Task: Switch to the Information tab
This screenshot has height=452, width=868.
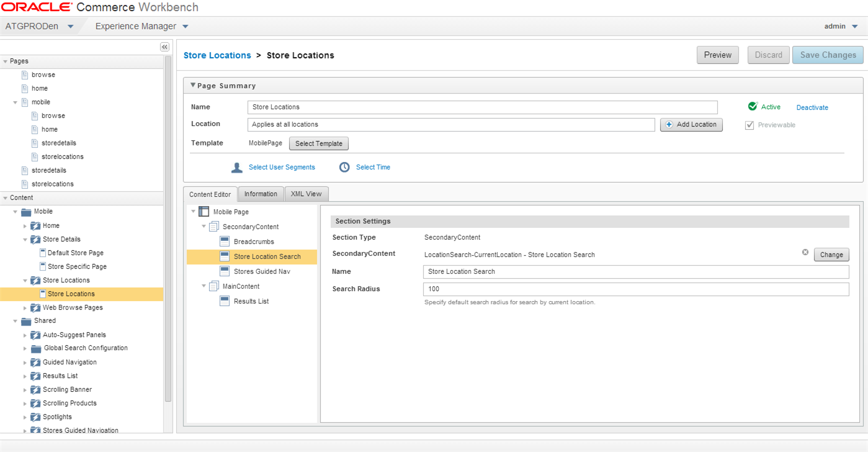Action: coord(261,194)
